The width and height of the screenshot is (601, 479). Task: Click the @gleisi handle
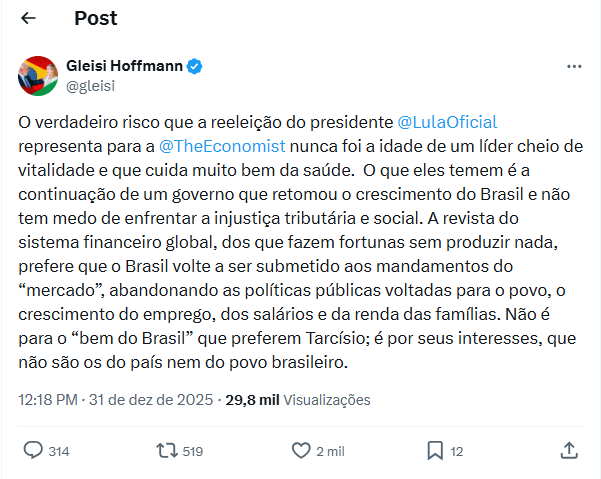pyautogui.click(x=90, y=86)
